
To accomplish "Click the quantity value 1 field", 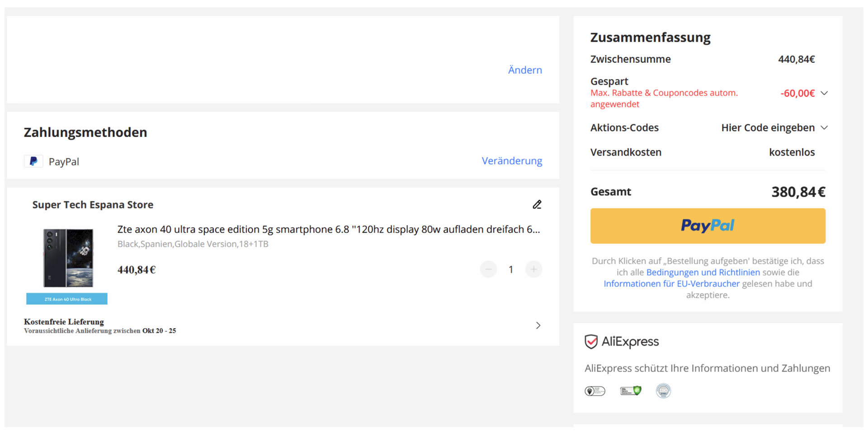I will click(x=511, y=269).
